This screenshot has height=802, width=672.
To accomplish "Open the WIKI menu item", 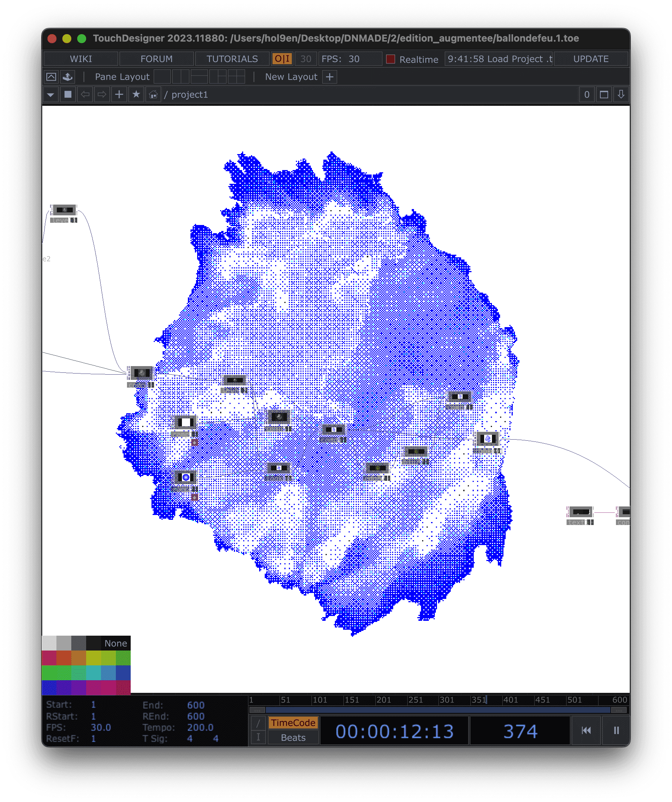I will 81,59.
